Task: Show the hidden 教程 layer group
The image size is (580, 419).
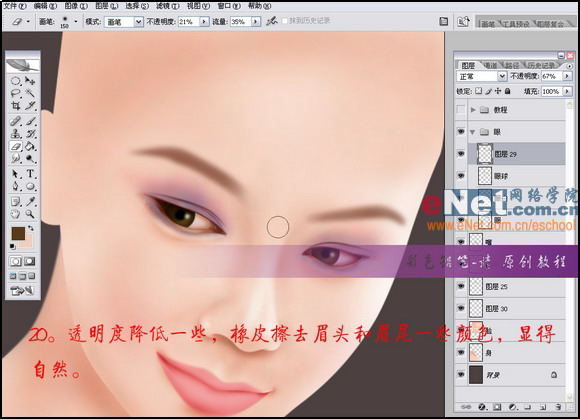Action: click(461, 110)
